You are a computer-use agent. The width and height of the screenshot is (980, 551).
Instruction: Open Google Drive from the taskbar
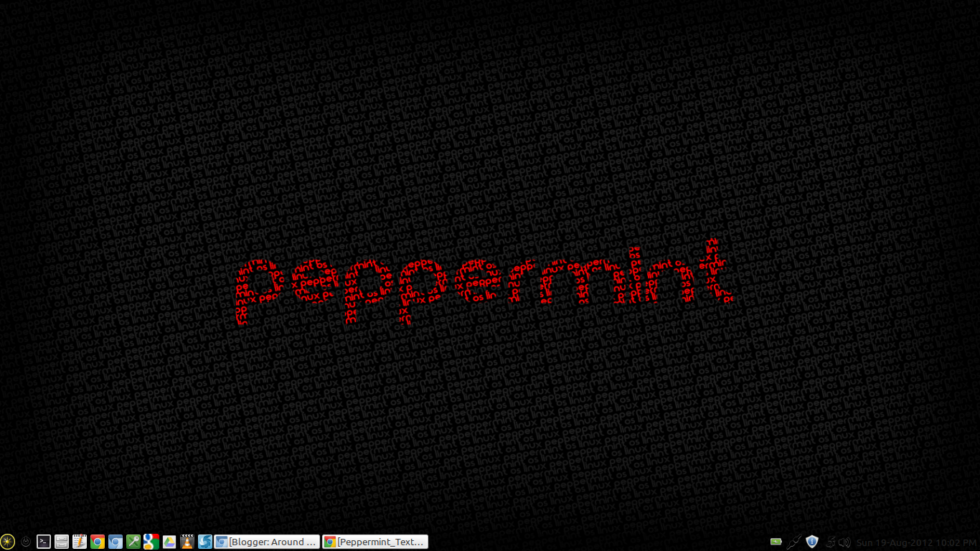pyautogui.click(x=171, y=542)
